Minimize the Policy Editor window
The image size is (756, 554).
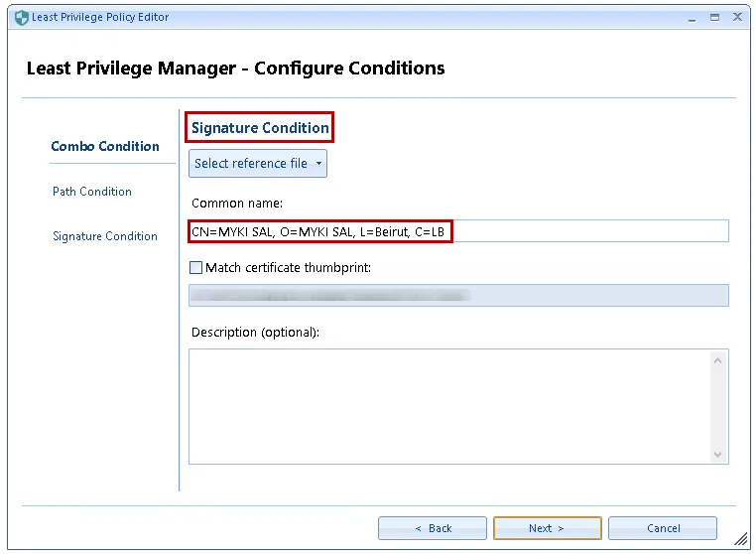691,17
